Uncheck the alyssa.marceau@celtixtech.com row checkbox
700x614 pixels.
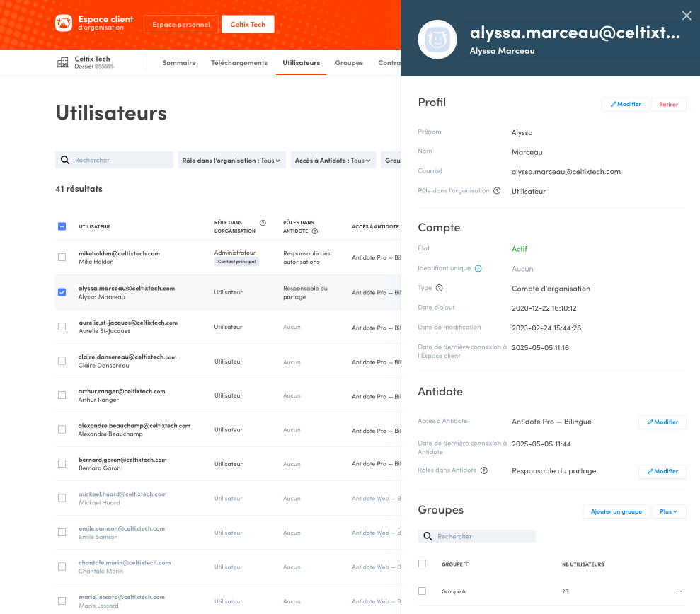tap(62, 292)
